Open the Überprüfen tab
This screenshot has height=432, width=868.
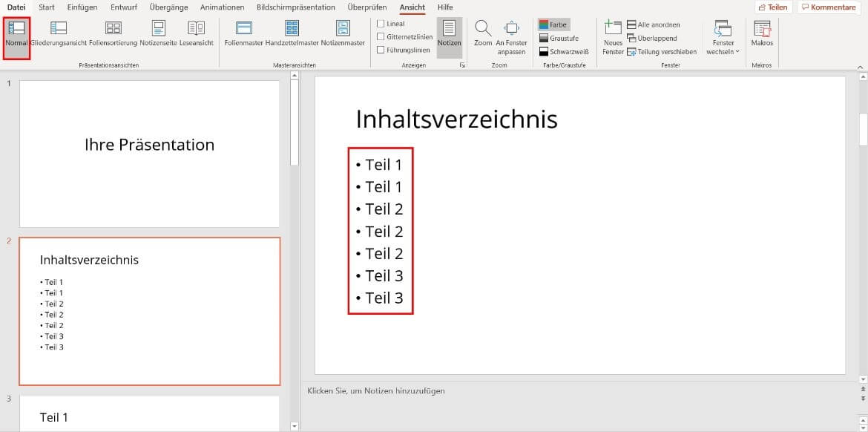[366, 7]
